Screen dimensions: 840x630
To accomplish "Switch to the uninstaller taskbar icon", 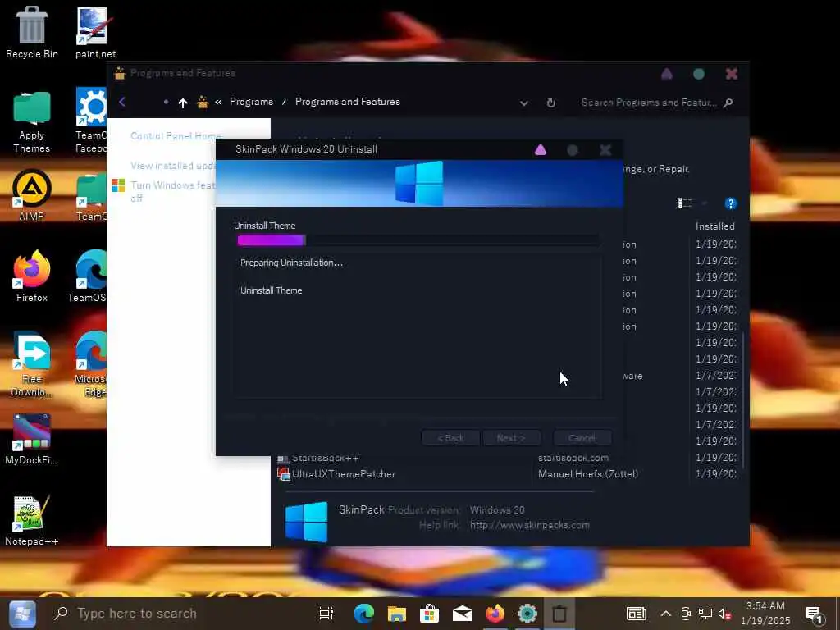I will click(559, 614).
